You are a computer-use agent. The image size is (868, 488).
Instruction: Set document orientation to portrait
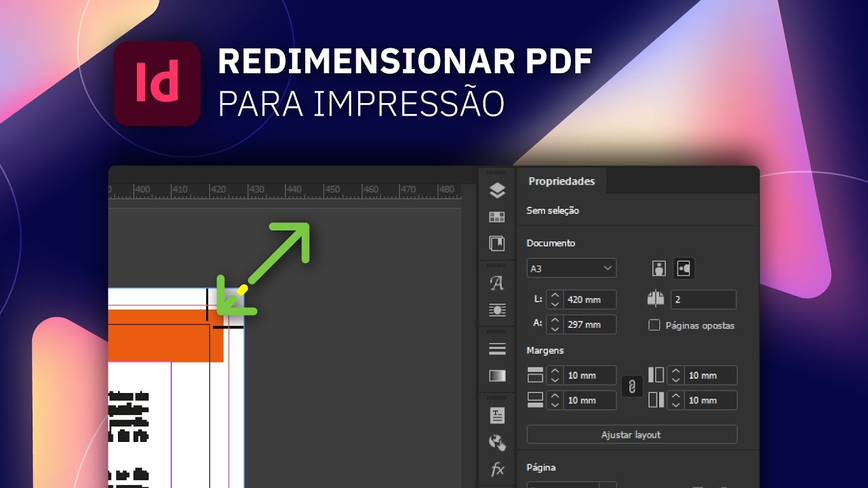658,268
